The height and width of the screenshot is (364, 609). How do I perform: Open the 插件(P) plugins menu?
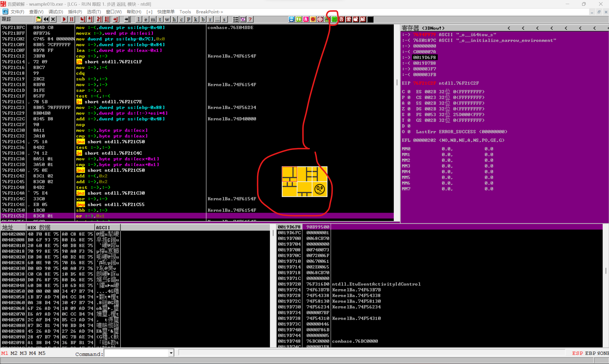[75, 12]
